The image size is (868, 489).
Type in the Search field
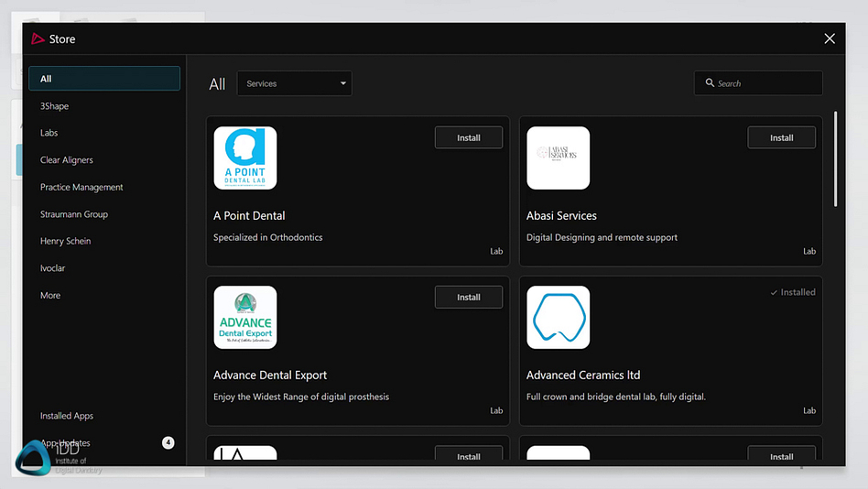(765, 83)
